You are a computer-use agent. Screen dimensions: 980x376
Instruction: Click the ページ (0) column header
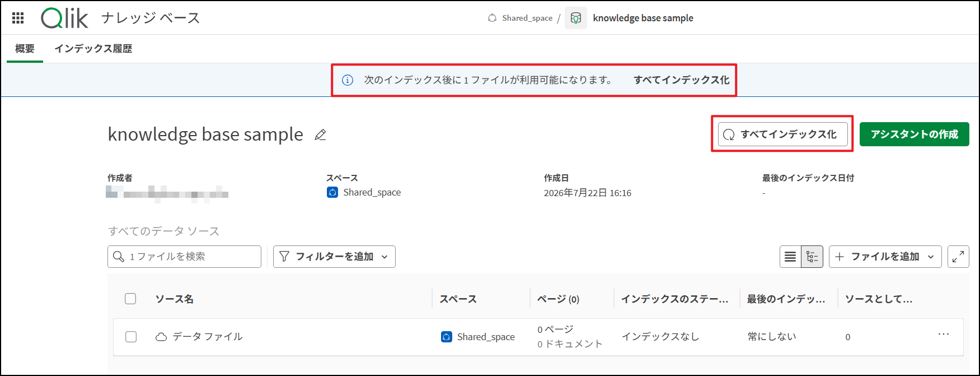pyautogui.click(x=558, y=299)
